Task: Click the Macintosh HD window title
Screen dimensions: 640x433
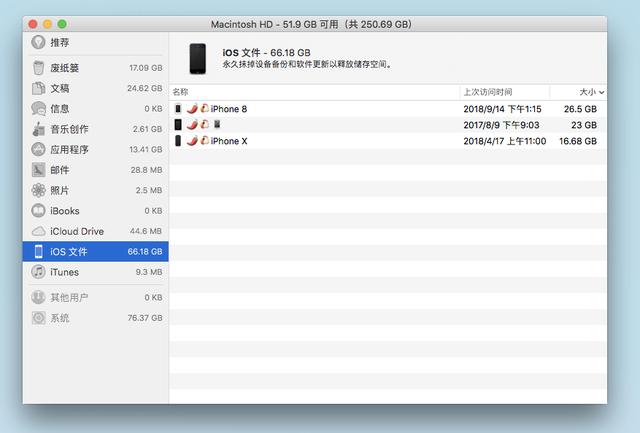Action: (311, 24)
